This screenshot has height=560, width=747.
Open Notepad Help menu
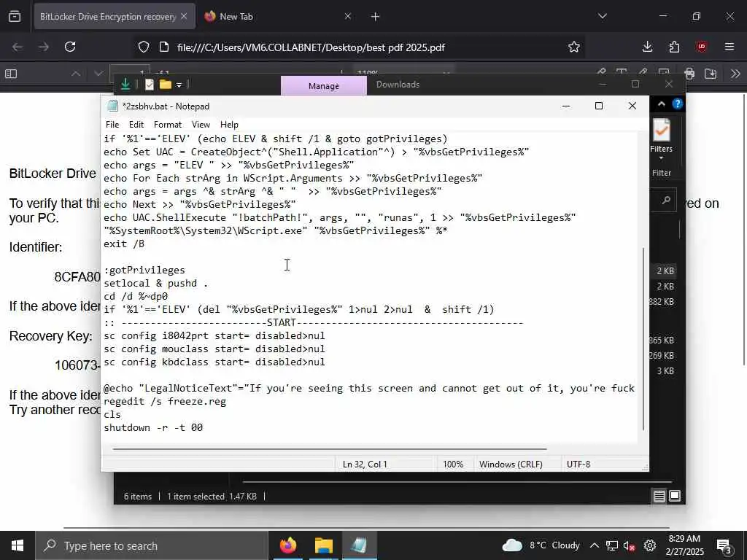(x=229, y=125)
